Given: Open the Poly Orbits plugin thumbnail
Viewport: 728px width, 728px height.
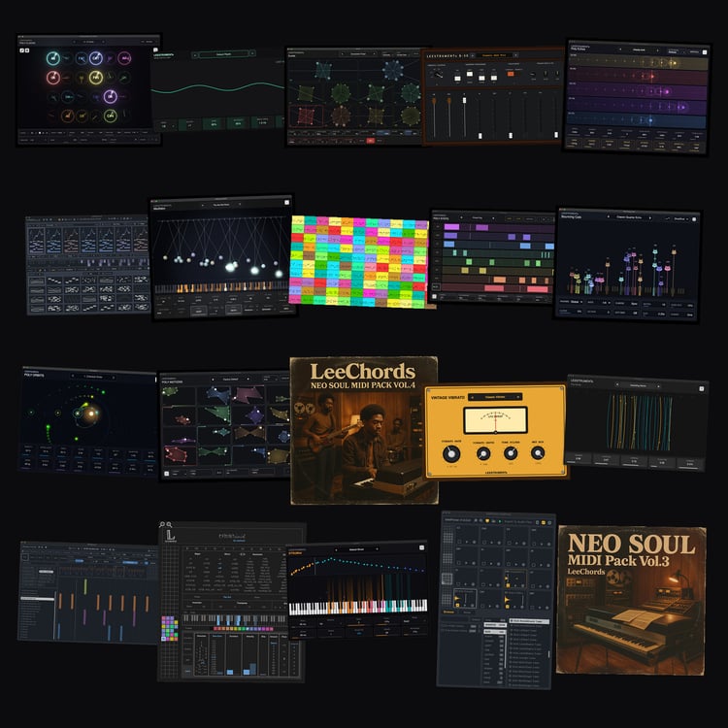Looking at the screenshot, I should [88, 421].
